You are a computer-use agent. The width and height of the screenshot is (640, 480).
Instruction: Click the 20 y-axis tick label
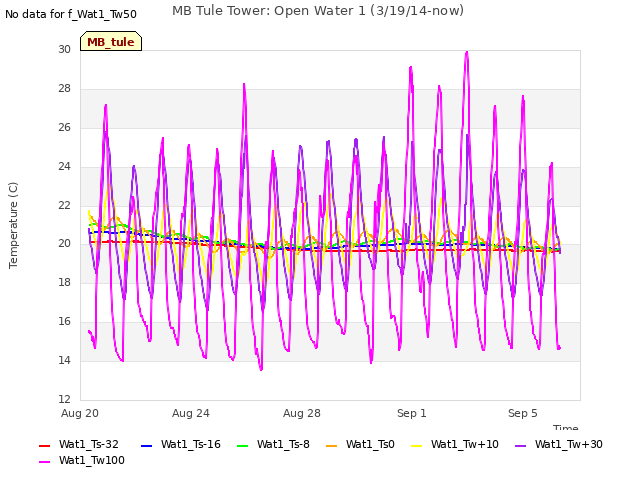pyautogui.click(x=64, y=244)
